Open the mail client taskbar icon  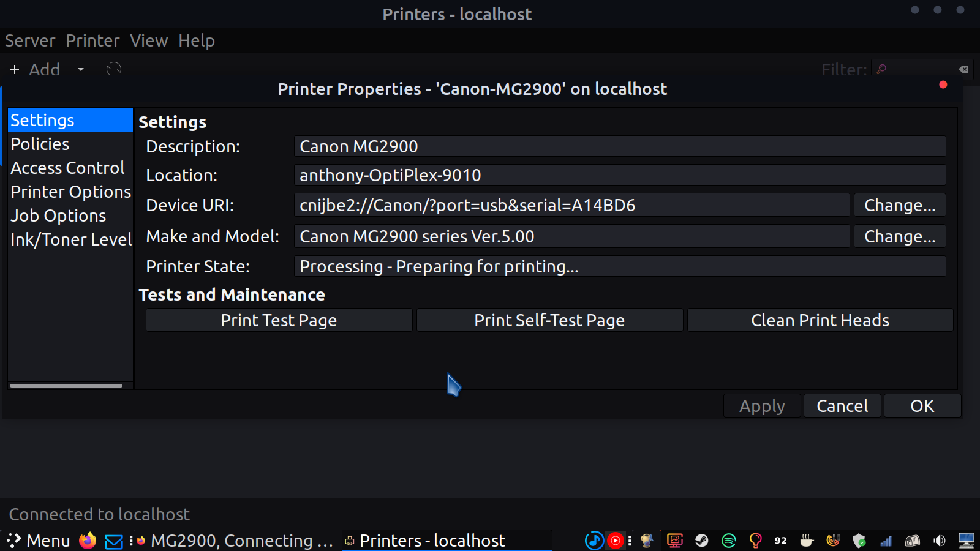(x=114, y=541)
